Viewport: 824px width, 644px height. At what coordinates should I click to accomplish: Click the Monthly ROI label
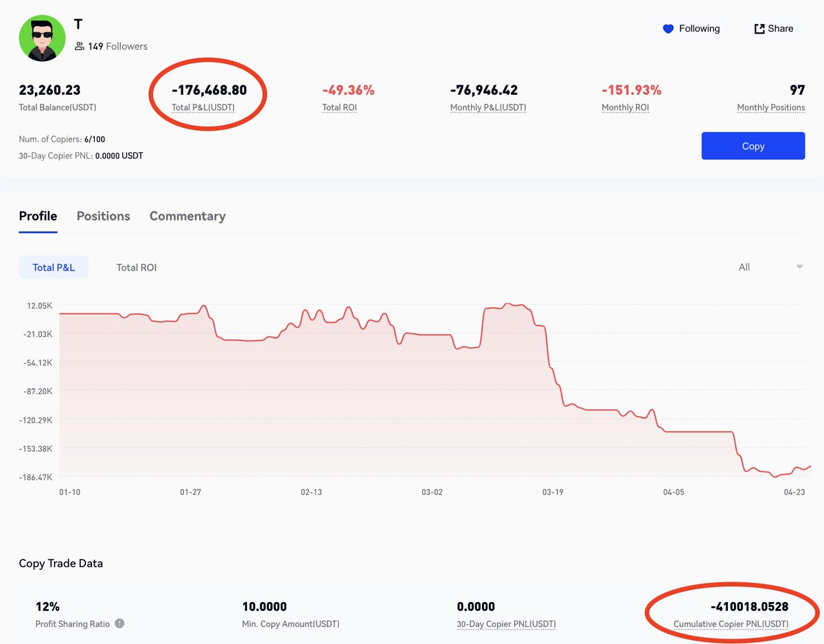point(625,107)
